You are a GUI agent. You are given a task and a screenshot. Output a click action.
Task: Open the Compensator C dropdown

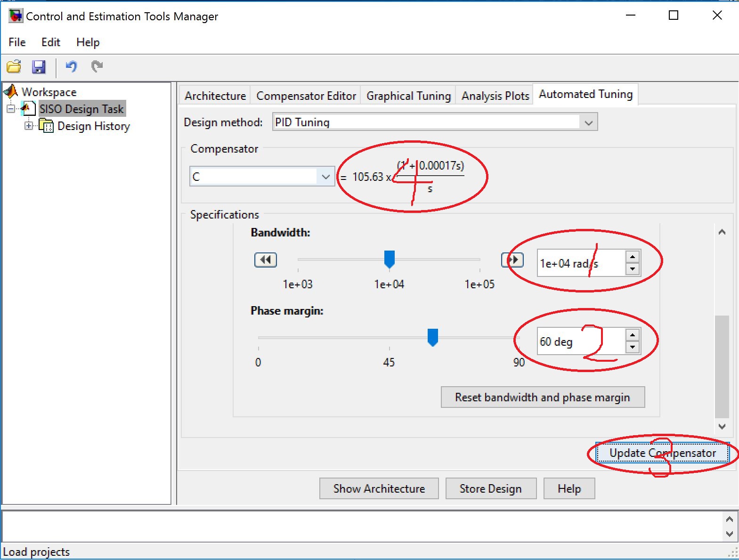(x=326, y=177)
